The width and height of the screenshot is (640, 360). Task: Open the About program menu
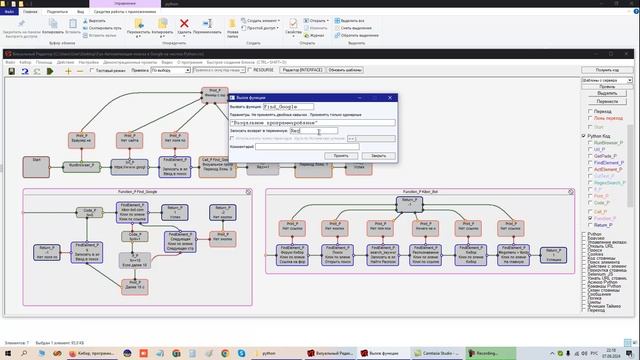[x=190, y=62]
